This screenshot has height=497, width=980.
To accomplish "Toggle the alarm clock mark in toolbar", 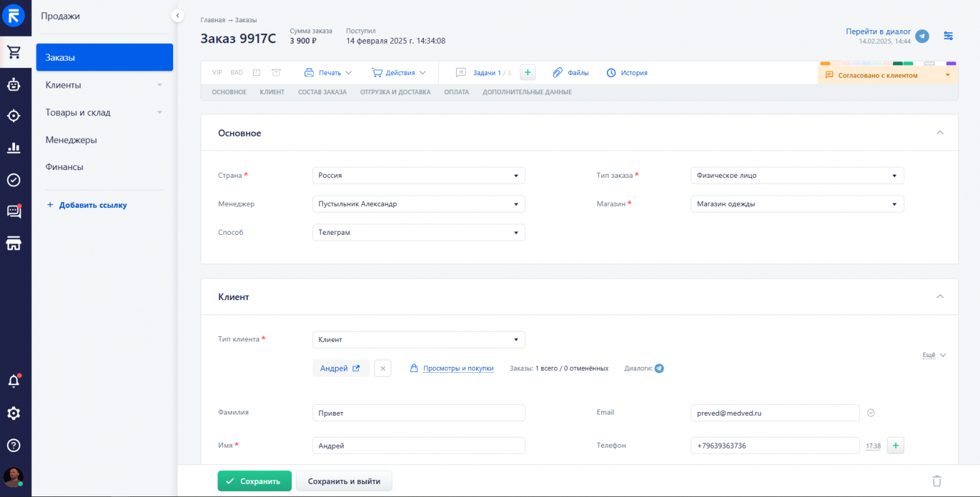I will tap(276, 73).
